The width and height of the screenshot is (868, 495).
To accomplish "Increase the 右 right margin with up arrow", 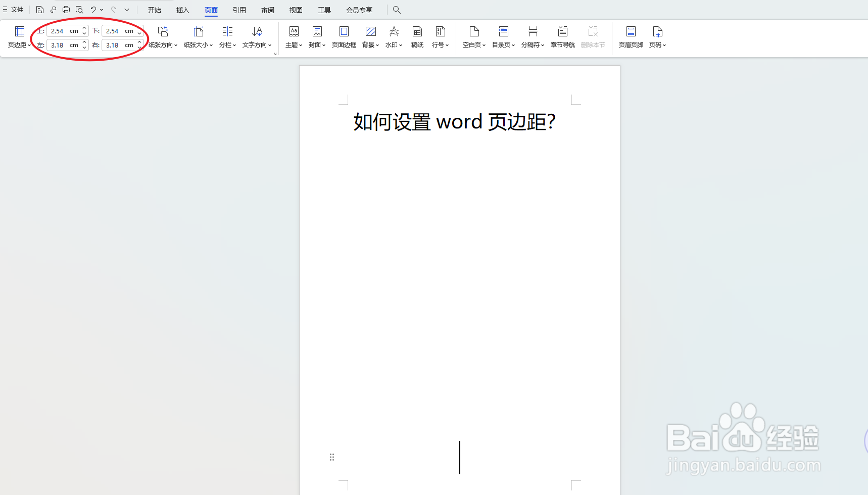I will point(139,42).
